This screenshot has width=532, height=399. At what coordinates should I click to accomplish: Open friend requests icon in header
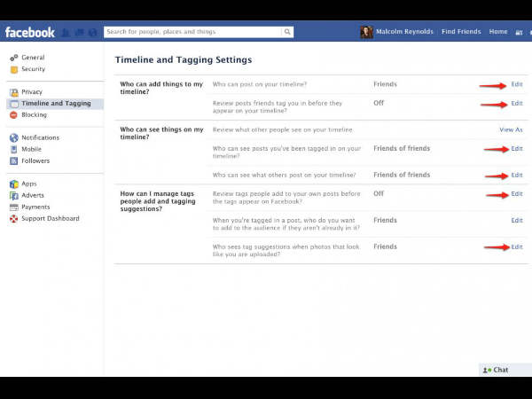66,33
